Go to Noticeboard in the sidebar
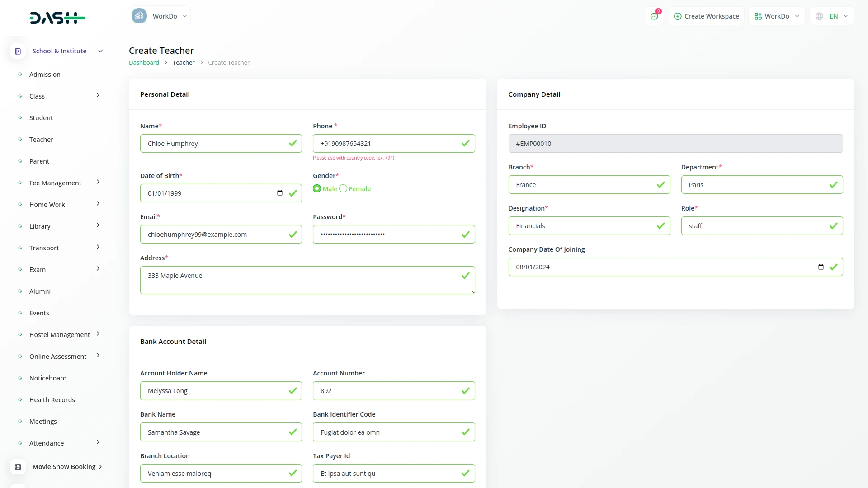This screenshot has height=488, width=868. coord(48,378)
